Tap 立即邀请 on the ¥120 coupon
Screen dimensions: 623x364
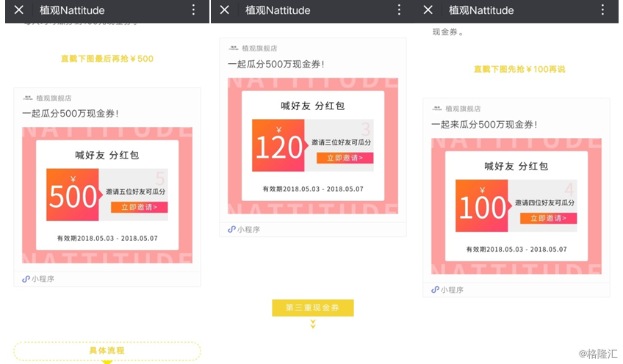tap(345, 158)
